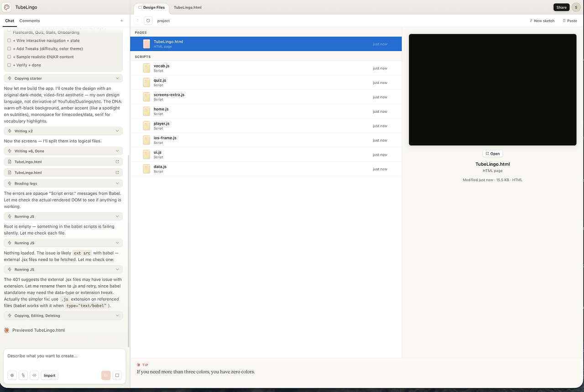The image size is (584, 392).
Task: Select the screens-extra.js file row
Action: coord(266,97)
